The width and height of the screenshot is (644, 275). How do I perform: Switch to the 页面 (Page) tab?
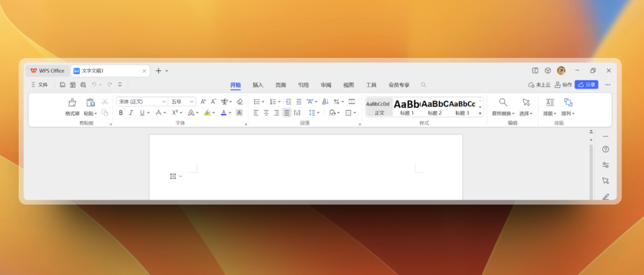(280, 85)
